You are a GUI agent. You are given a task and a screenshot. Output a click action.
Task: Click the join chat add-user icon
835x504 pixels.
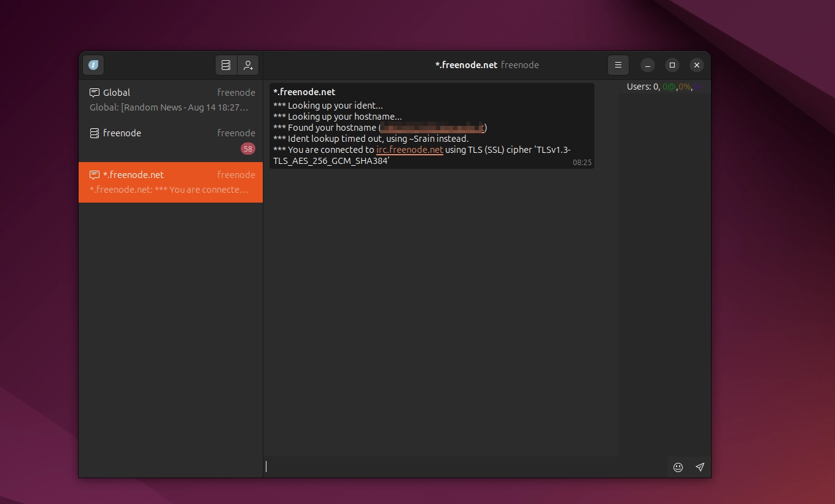click(248, 65)
